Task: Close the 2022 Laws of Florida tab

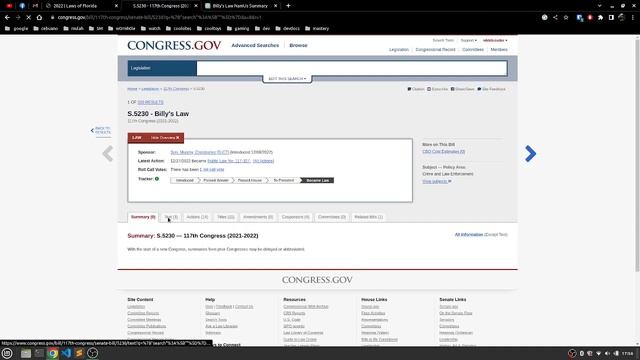Action: point(116,6)
